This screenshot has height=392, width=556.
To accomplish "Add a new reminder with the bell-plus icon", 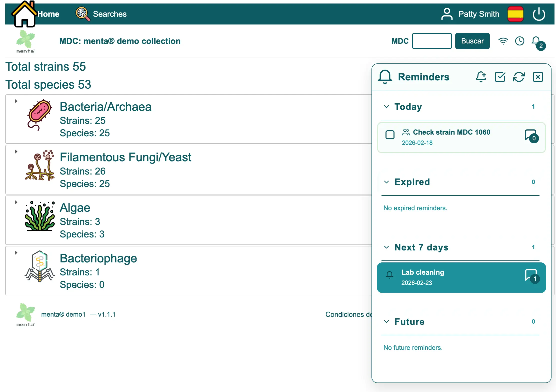I will click(481, 77).
